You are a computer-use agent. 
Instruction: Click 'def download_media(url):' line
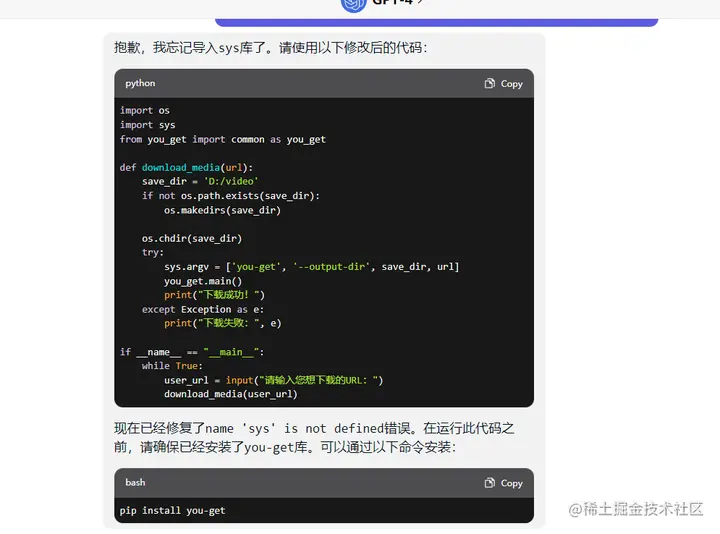(x=186, y=168)
